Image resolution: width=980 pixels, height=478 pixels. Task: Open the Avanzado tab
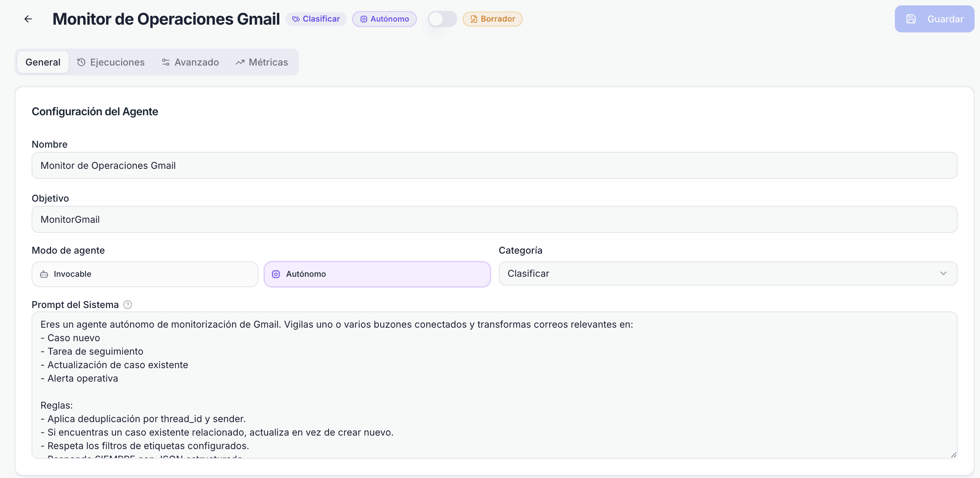190,62
